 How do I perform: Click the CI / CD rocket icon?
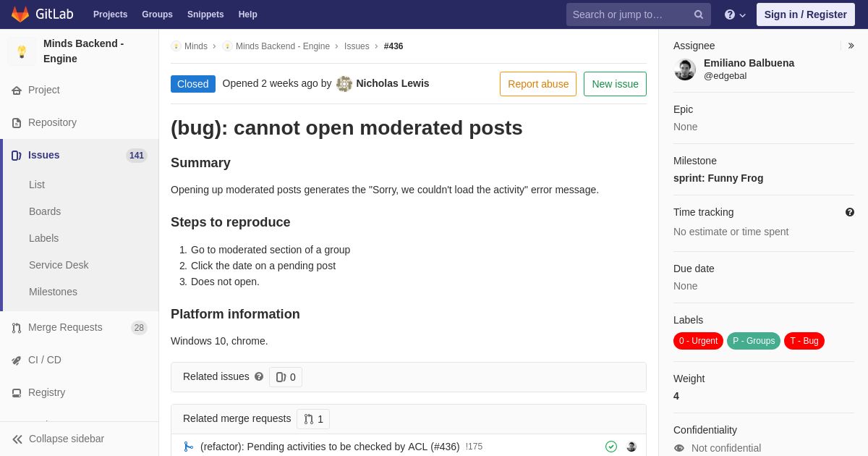[17, 360]
